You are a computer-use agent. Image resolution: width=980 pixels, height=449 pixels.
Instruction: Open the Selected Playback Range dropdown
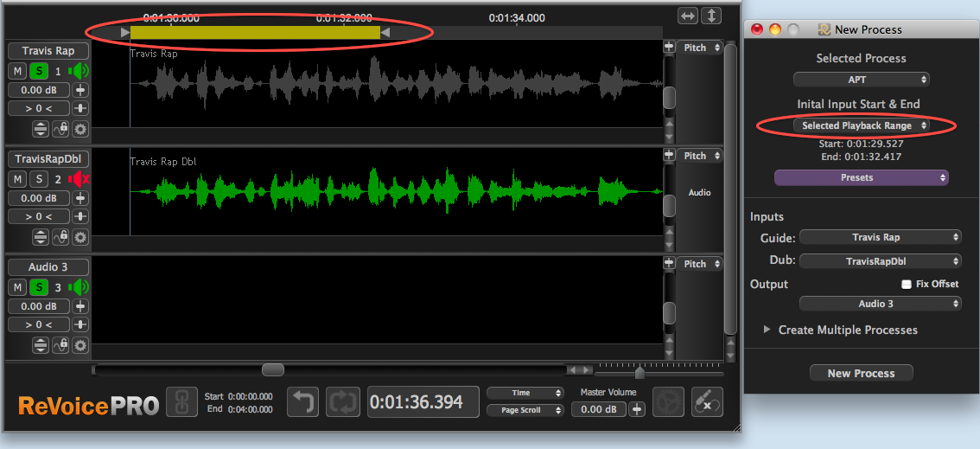coord(861,126)
